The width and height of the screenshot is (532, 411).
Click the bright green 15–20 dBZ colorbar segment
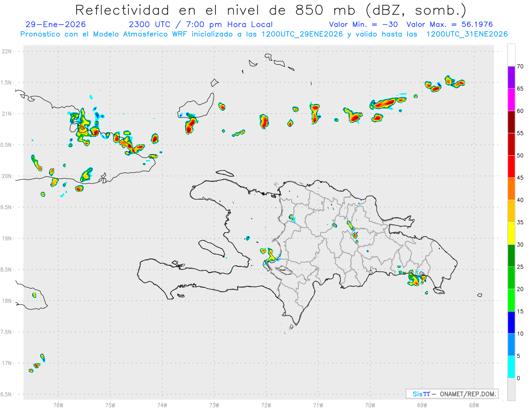click(511, 300)
